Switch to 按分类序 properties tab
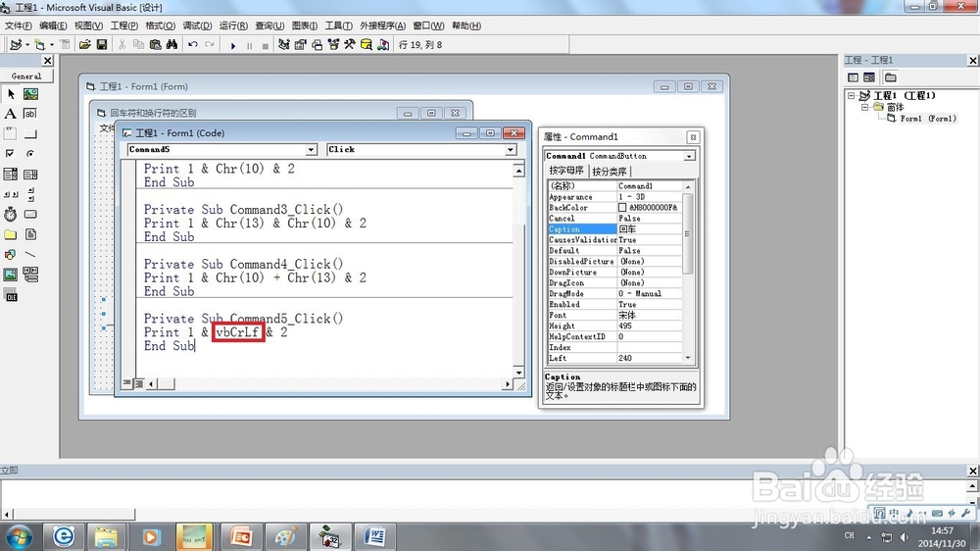Screen dimensions: 980x551 [x=610, y=172]
